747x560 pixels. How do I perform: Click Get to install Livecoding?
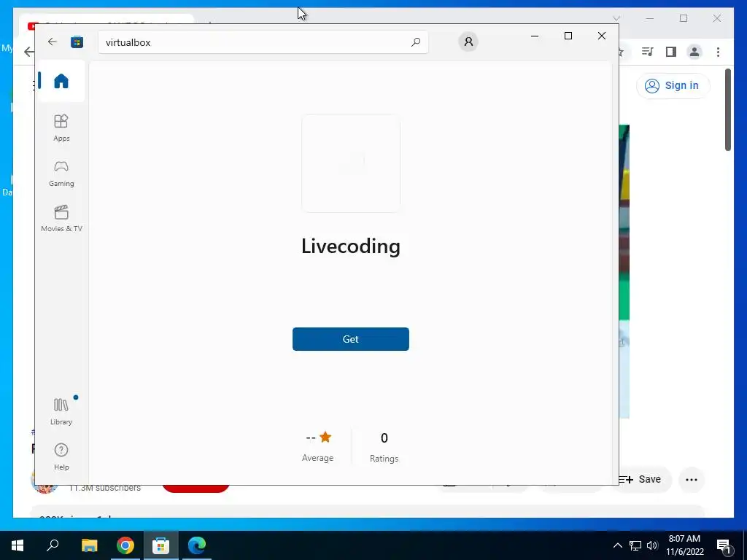(351, 339)
